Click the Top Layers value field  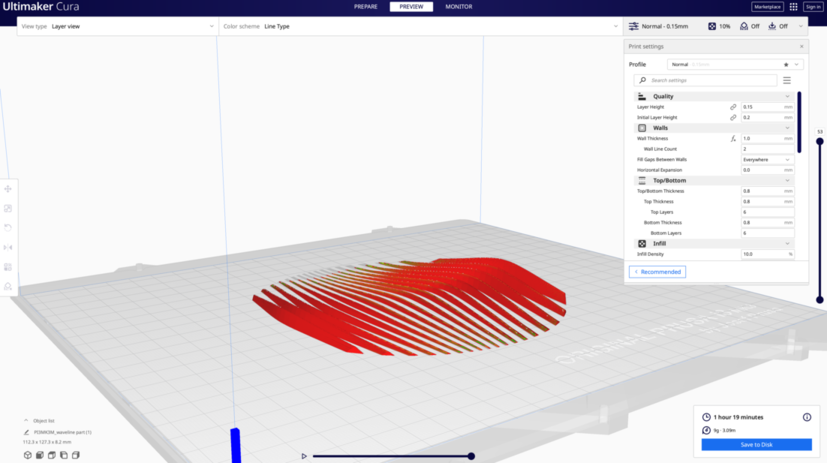coord(767,212)
